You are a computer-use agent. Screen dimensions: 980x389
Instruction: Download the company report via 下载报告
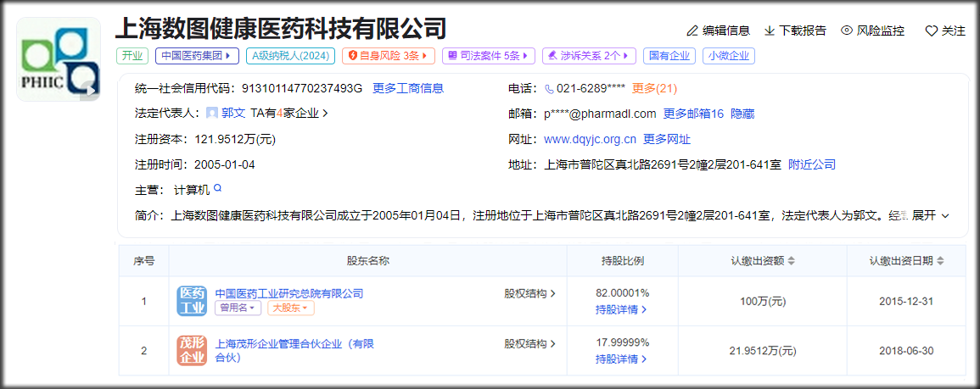795,31
